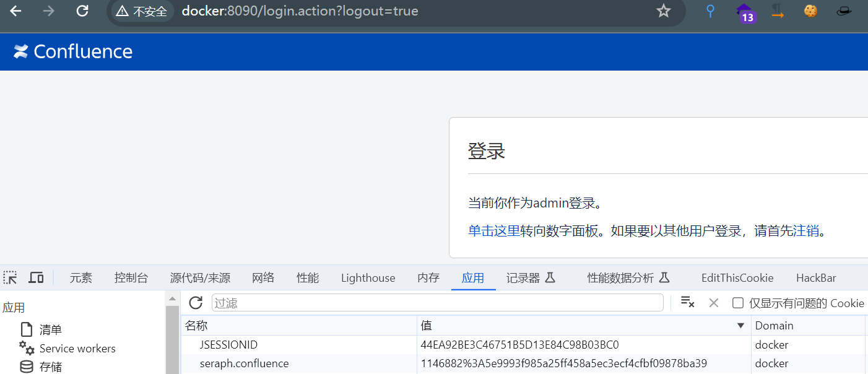Open the 性能 tab

[308, 278]
